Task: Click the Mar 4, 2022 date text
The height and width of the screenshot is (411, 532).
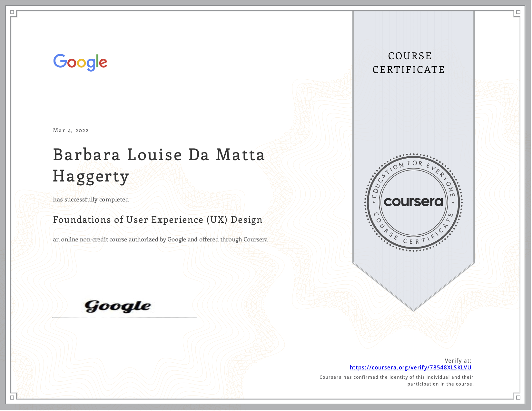Action: 71,130
